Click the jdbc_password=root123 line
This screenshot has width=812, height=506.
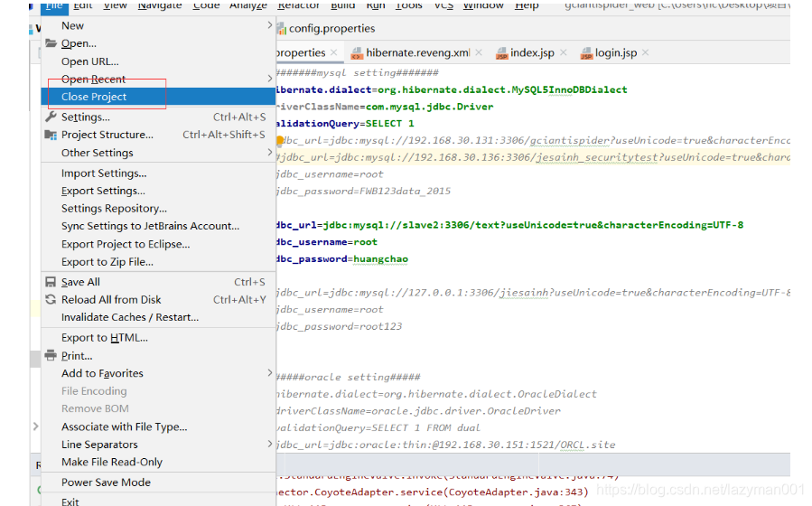pyautogui.click(x=340, y=326)
